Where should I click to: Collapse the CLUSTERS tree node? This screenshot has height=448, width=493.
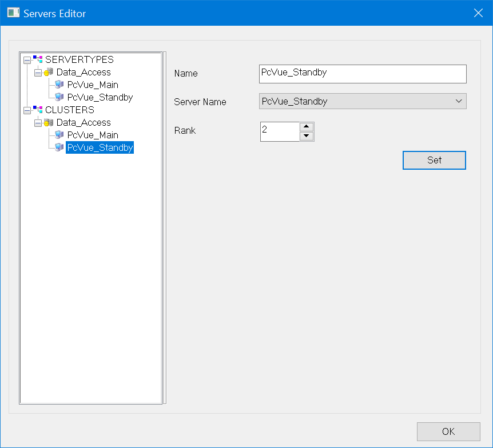26,110
